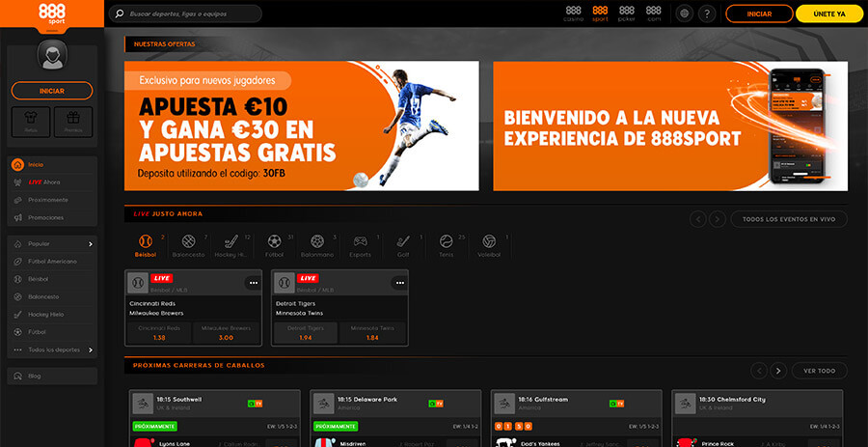The image size is (868, 447).
Task: Open the Blog sidebar link
Action: tap(52, 377)
